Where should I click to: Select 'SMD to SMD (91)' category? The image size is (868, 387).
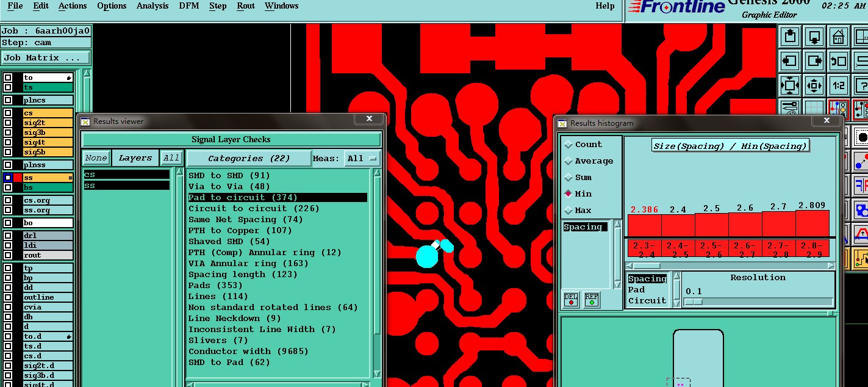(278, 176)
